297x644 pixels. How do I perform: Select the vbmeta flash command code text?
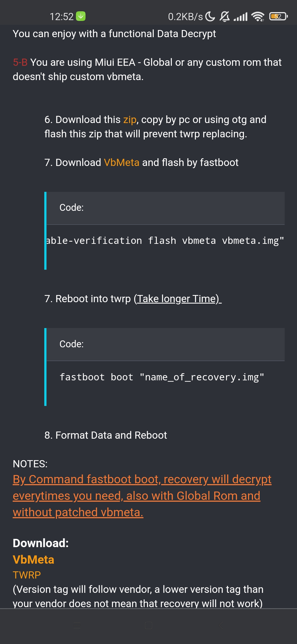165,241
